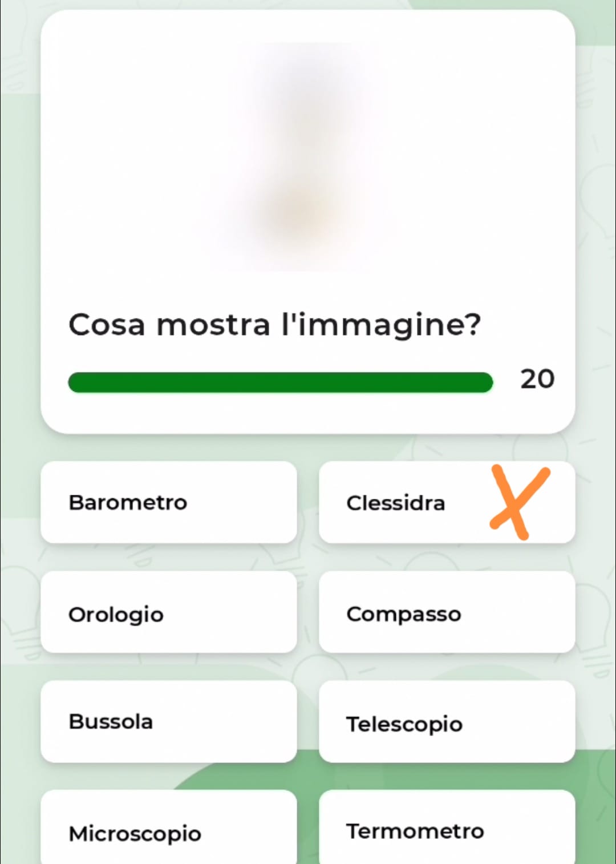Viewport: 616px width, 864px height.
Task: Click the question text "Cosa mostra l'immagine?"
Action: point(274,325)
